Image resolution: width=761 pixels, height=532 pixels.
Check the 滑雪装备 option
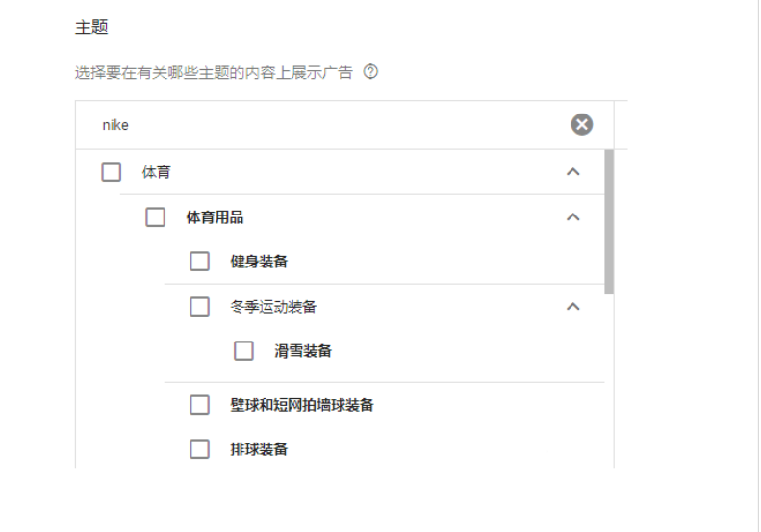click(x=243, y=350)
